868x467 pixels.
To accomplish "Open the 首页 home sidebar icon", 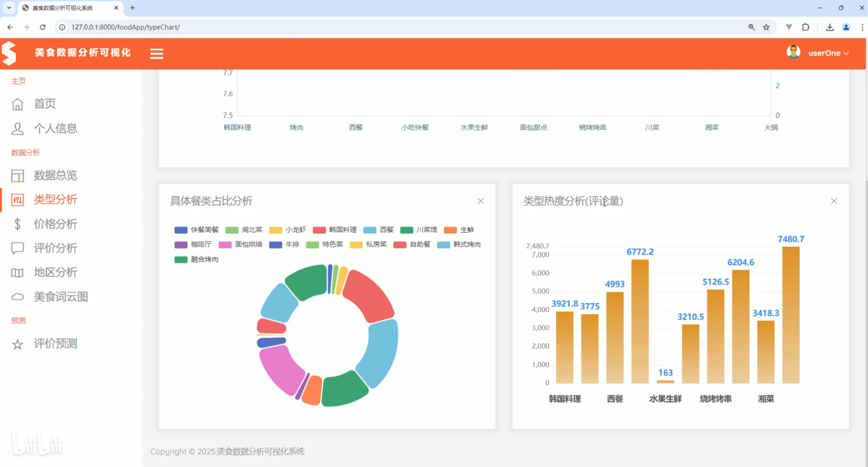I will [x=17, y=104].
